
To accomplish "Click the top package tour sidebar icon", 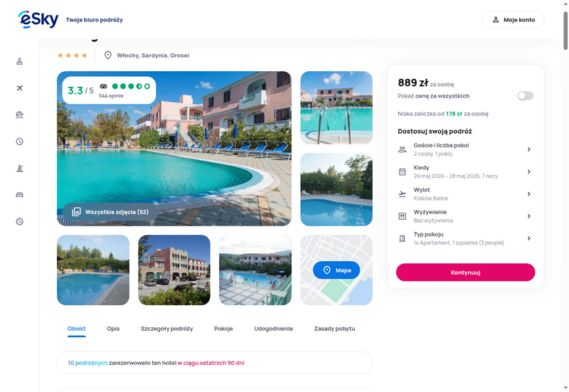I will coord(20,61).
